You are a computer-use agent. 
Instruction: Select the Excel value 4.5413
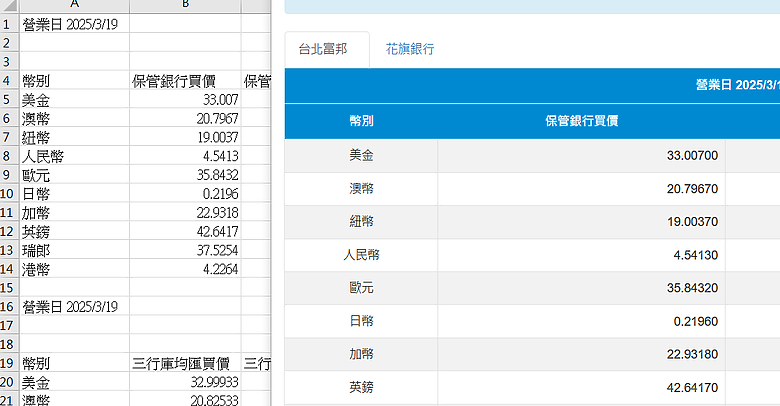click(x=185, y=156)
